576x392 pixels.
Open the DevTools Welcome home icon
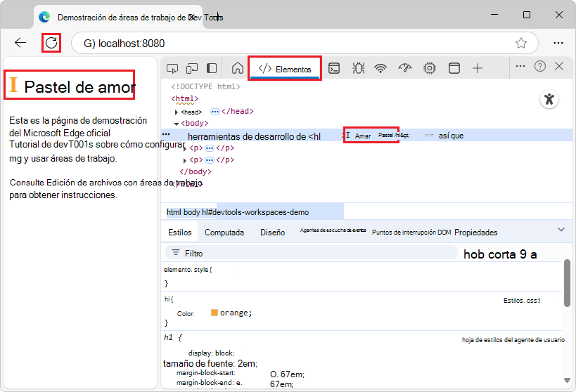click(x=238, y=68)
